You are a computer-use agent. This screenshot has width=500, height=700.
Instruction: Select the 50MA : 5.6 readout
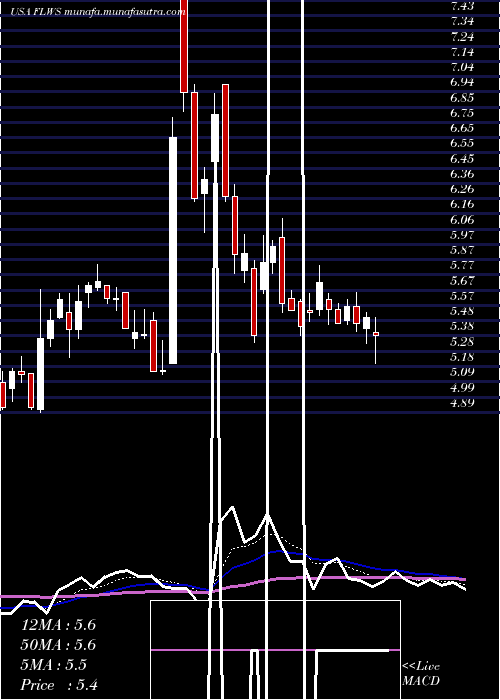58,645
